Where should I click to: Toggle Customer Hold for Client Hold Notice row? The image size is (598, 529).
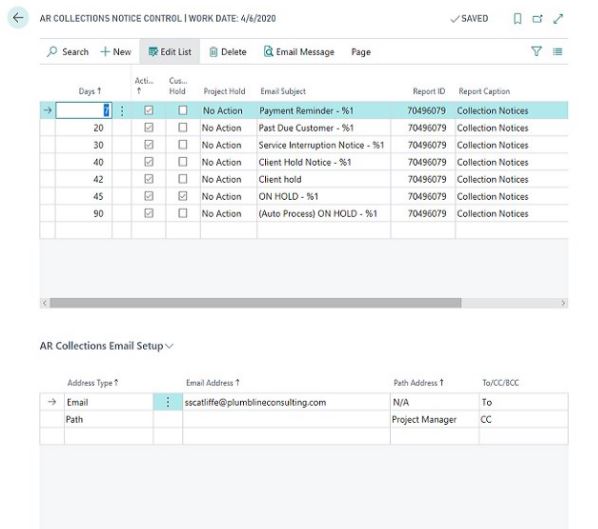point(183,162)
